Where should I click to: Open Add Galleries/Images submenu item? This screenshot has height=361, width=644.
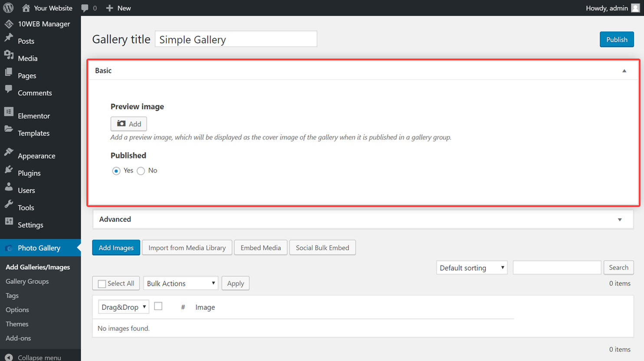point(38,267)
